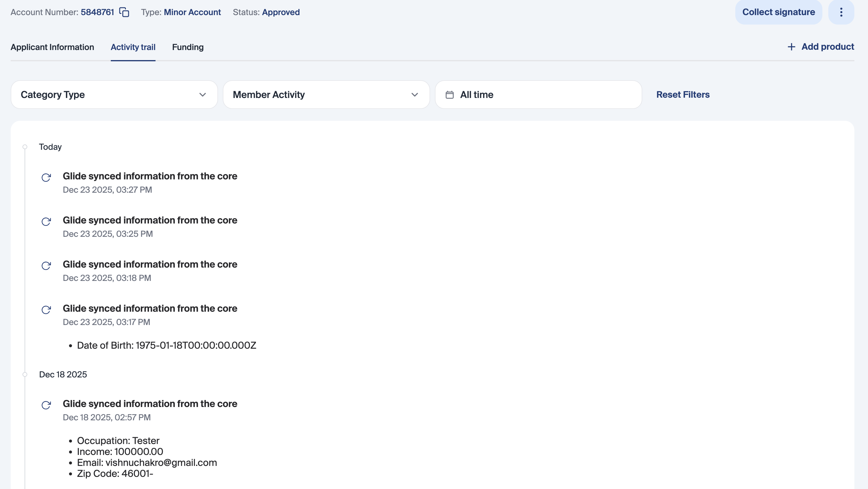Click the calendar icon in date filter
Image resolution: width=868 pixels, height=489 pixels.
pos(449,95)
